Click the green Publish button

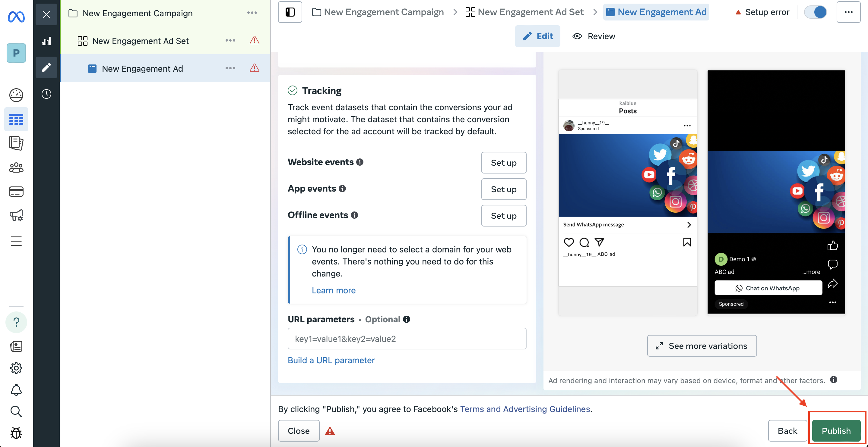point(836,430)
